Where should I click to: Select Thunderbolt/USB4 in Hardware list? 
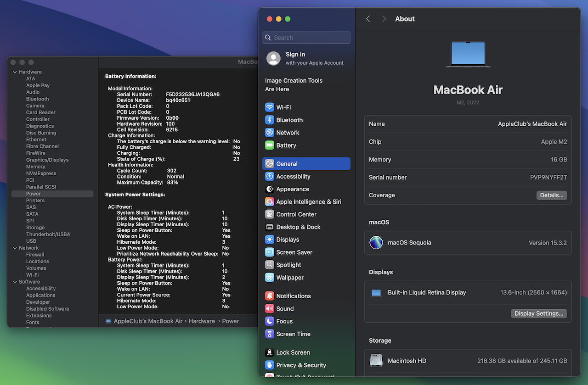point(48,234)
